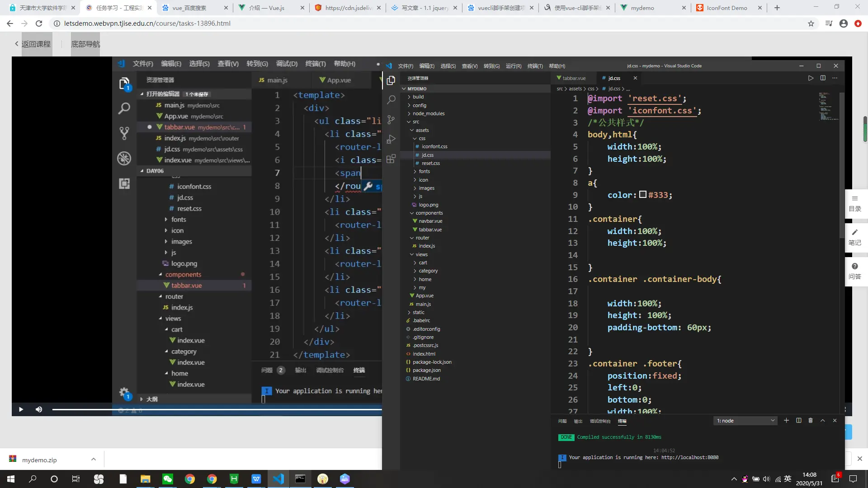
Task: Open the 1: node terminal dropdown
Action: pyautogui.click(x=745, y=421)
